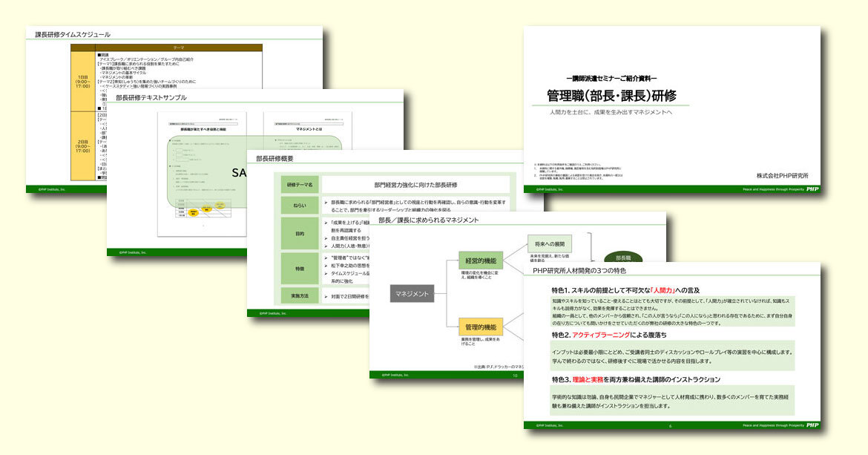
Task: Select the yellow 管理的機能 colored box
Action: 481,327
